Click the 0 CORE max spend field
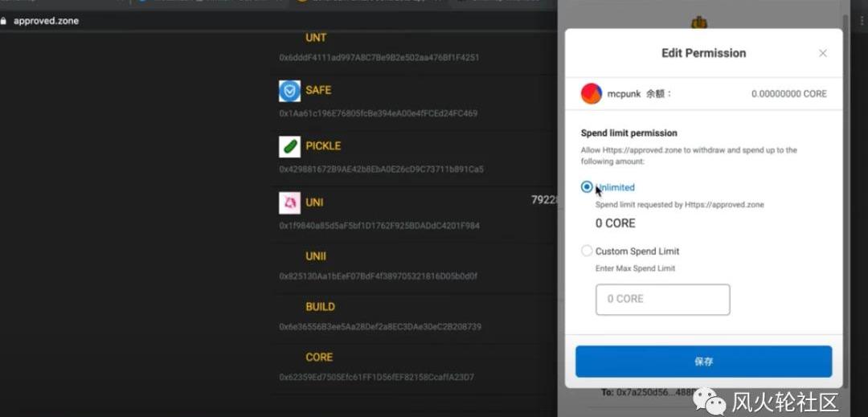Image resolution: width=868 pixels, height=417 pixels. [662, 299]
